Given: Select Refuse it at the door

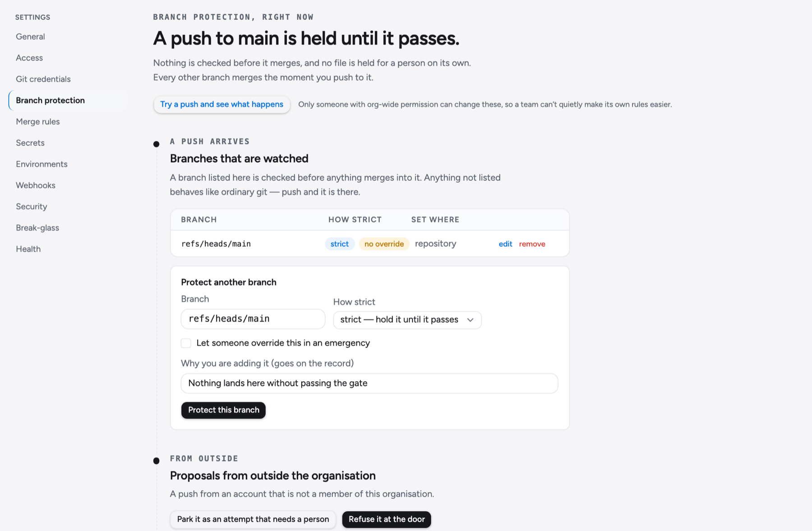Looking at the screenshot, I should click(x=387, y=519).
